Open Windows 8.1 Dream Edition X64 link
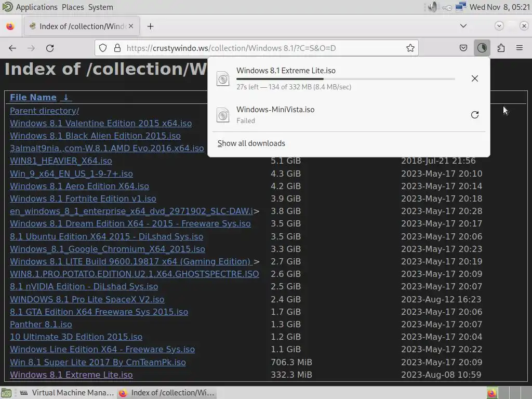 [x=130, y=224]
